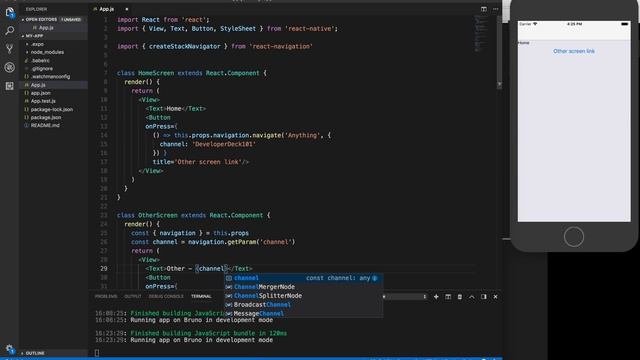Open Manage gear icon at bottom left
640x360 pixels.
pyautogui.click(x=9, y=349)
